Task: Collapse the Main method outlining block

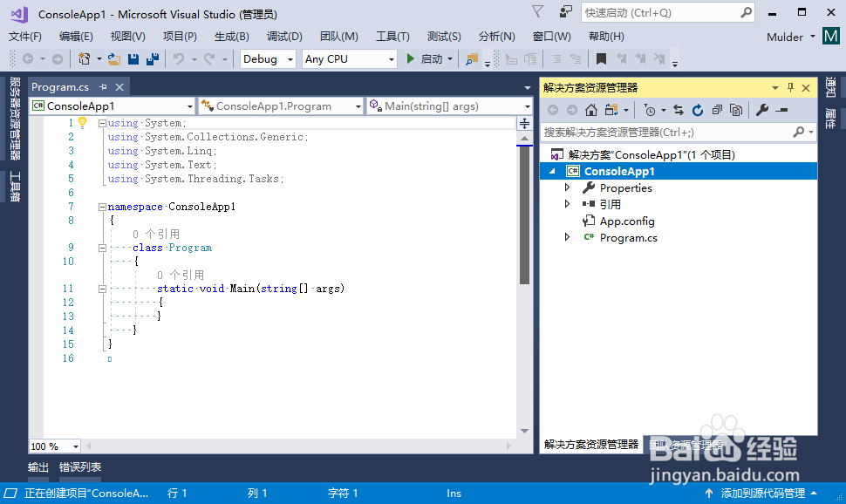Action: pyautogui.click(x=102, y=289)
